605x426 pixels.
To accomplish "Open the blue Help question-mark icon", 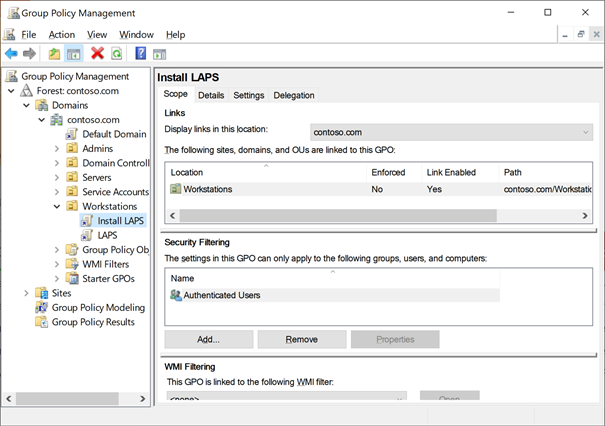I will tap(140, 53).
